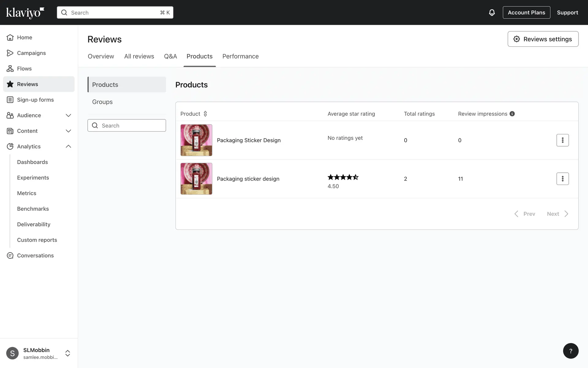Image resolution: width=588 pixels, height=368 pixels.
Task: Switch to the Performance tab
Action: (240, 56)
